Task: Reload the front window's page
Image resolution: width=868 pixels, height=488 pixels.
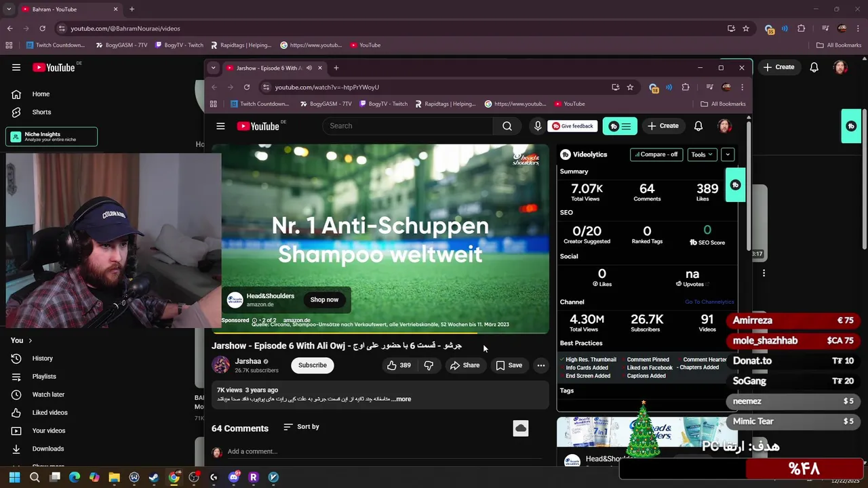Action: (247, 87)
